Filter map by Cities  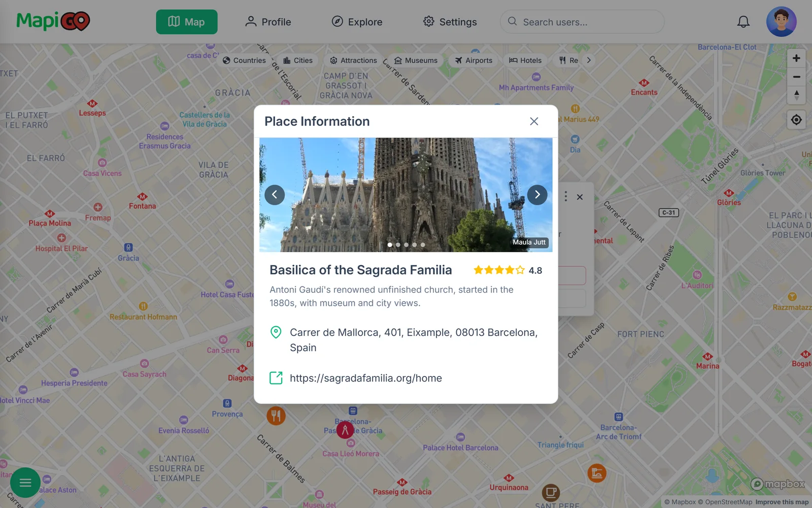(298, 60)
